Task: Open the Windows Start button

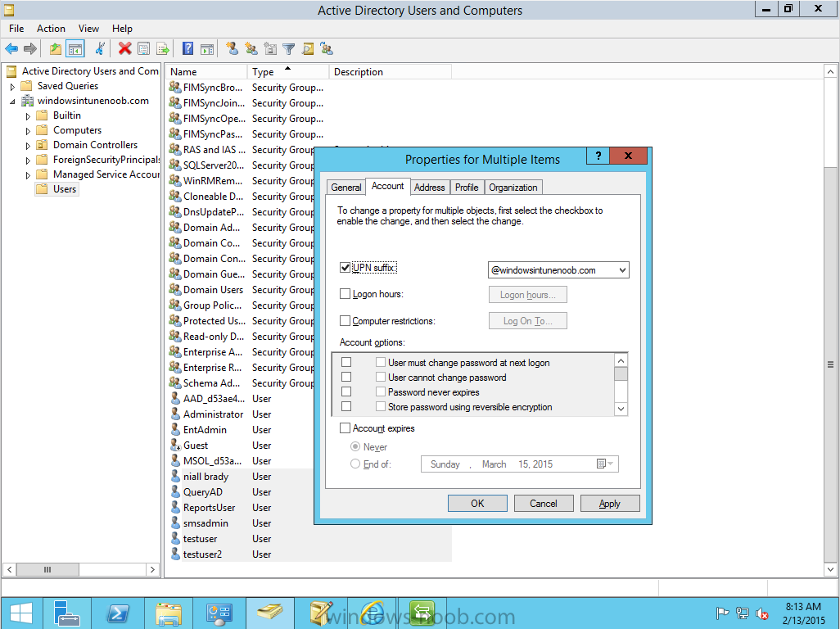Action: 21,613
